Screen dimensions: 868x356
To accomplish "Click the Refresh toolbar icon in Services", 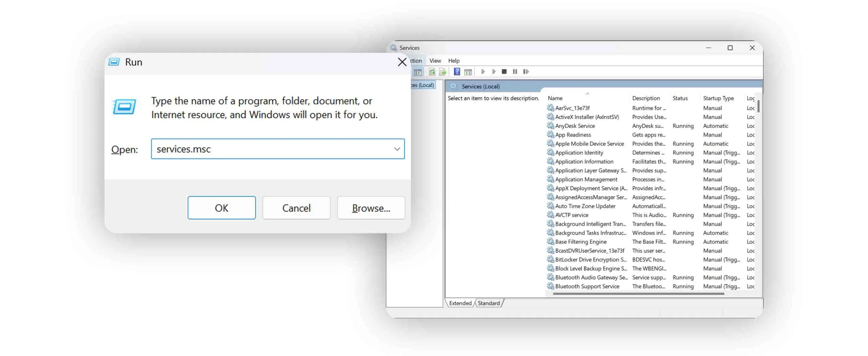I will click(x=432, y=71).
